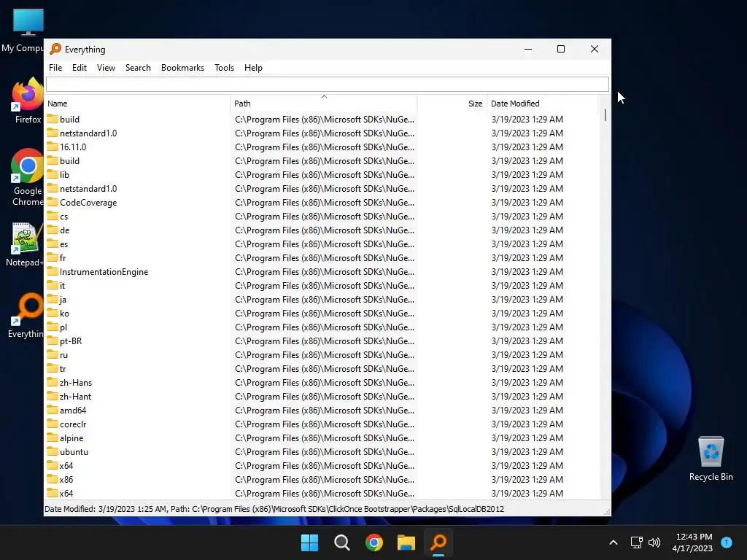This screenshot has height=560, width=747.
Task: Open the notification badge in taskbar
Action: point(727,542)
